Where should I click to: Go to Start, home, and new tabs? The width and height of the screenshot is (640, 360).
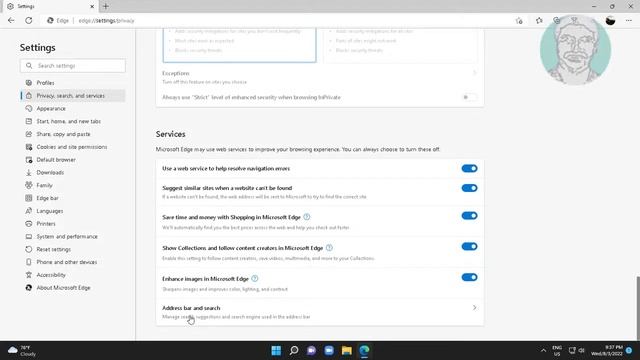[x=69, y=121]
